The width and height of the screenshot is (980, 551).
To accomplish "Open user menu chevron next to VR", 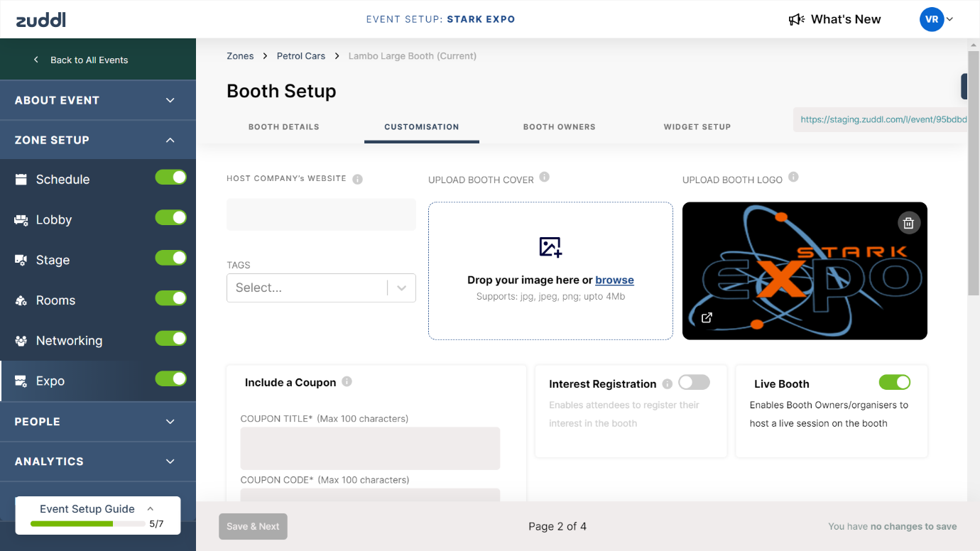I will [x=950, y=19].
